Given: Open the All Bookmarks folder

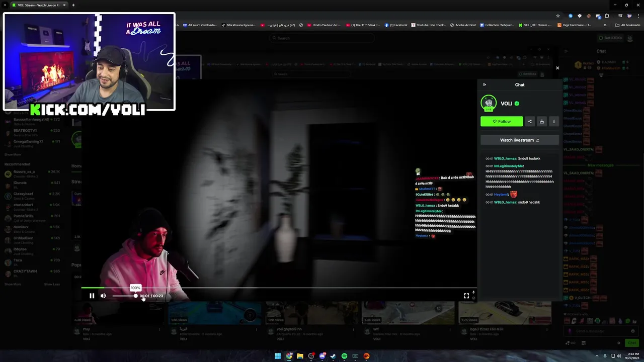Looking at the screenshot, I should [x=627, y=25].
